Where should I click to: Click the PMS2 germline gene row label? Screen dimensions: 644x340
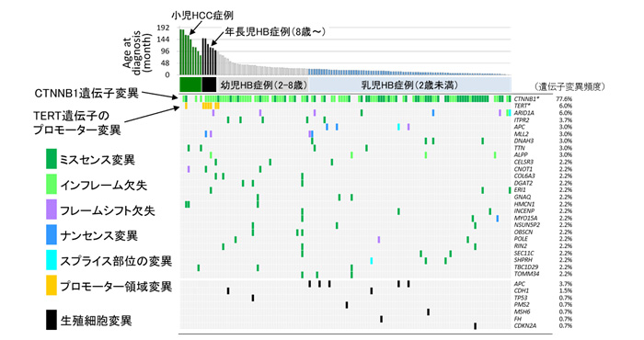point(522,305)
